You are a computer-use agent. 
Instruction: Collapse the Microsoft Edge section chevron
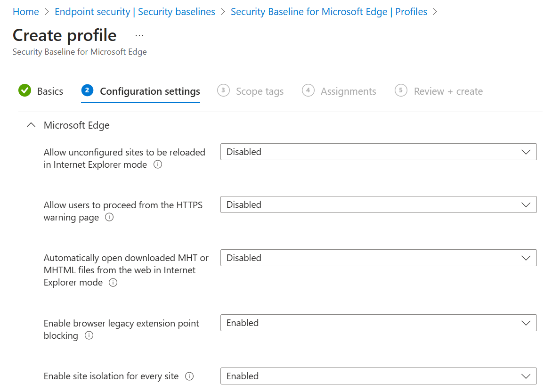coord(31,125)
